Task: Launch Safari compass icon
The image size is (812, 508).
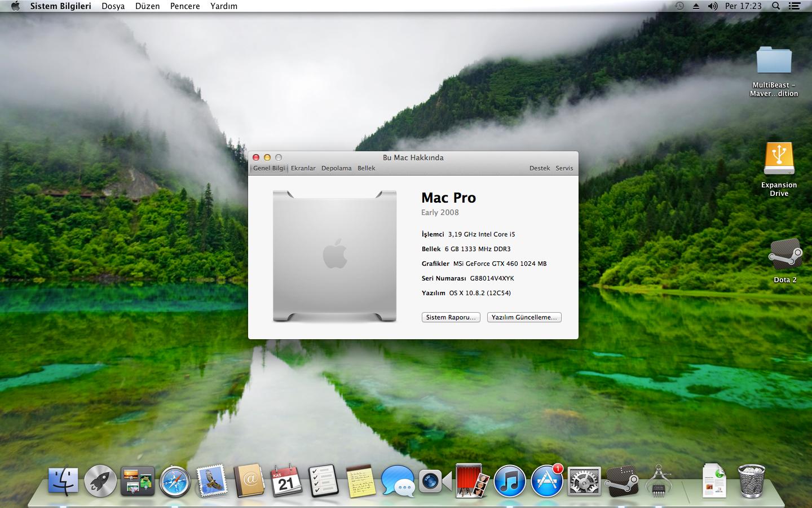Action: [x=175, y=481]
